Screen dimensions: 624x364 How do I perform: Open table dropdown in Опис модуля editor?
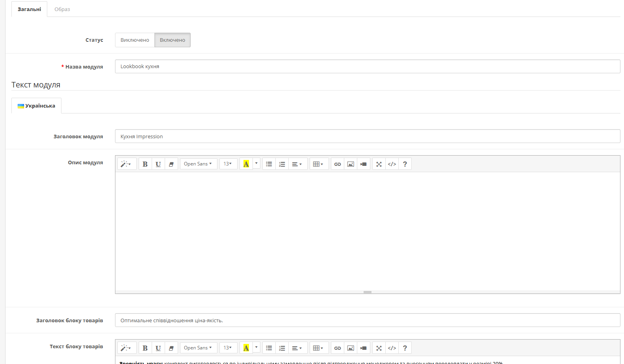[319, 164]
